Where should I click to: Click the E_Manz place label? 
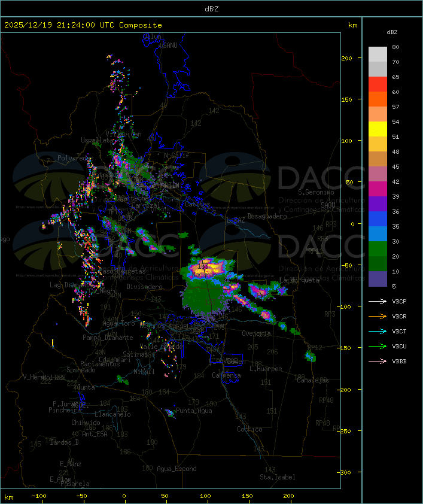point(71,464)
